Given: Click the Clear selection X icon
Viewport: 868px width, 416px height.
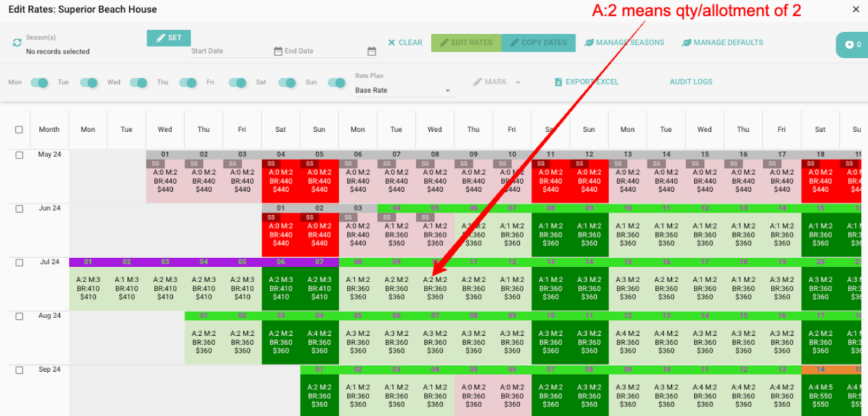Looking at the screenshot, I should [x=392, y=42].
